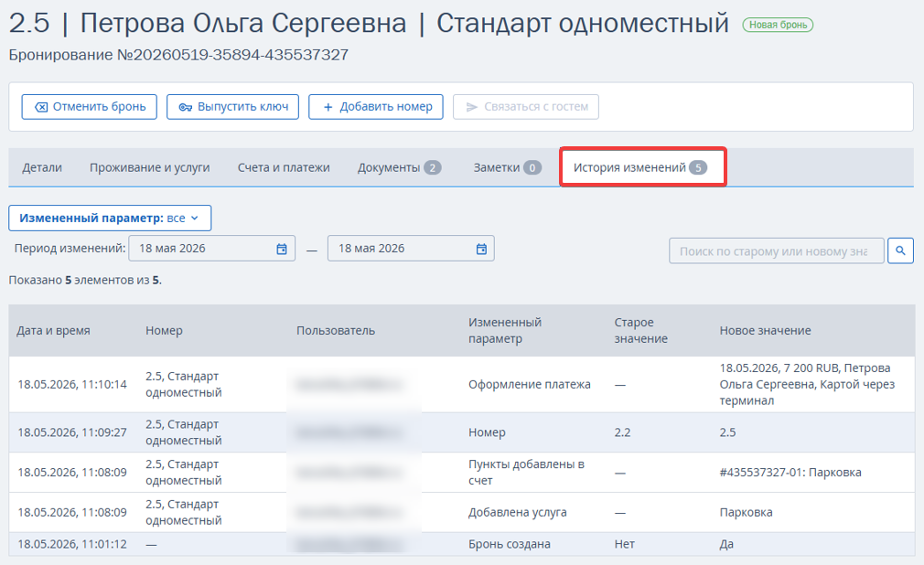Open the 'Заметки' tab
Image resolution: width=924 pixels, height=565 pixels.
[507, 167]
